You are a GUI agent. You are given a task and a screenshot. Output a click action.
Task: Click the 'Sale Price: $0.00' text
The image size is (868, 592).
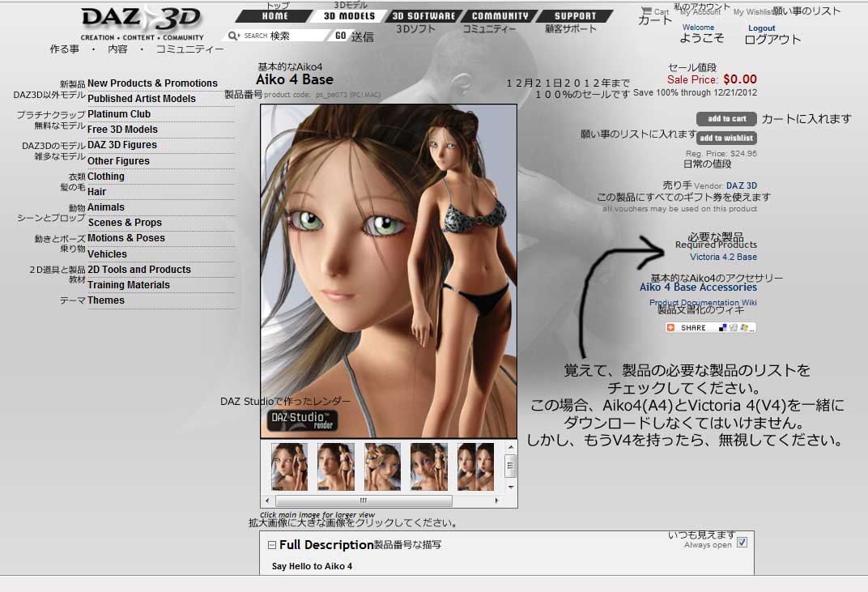click(x=712, y=79)
